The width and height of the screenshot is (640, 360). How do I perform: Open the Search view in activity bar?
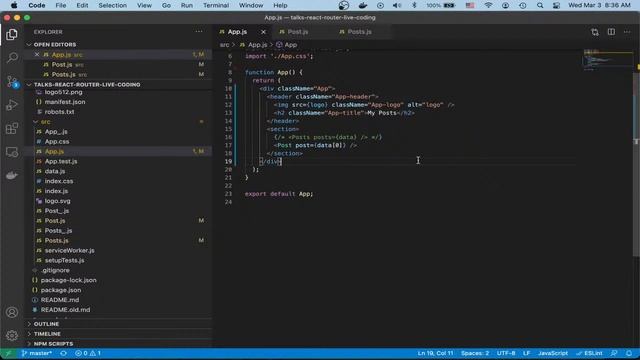coord(12,58)
